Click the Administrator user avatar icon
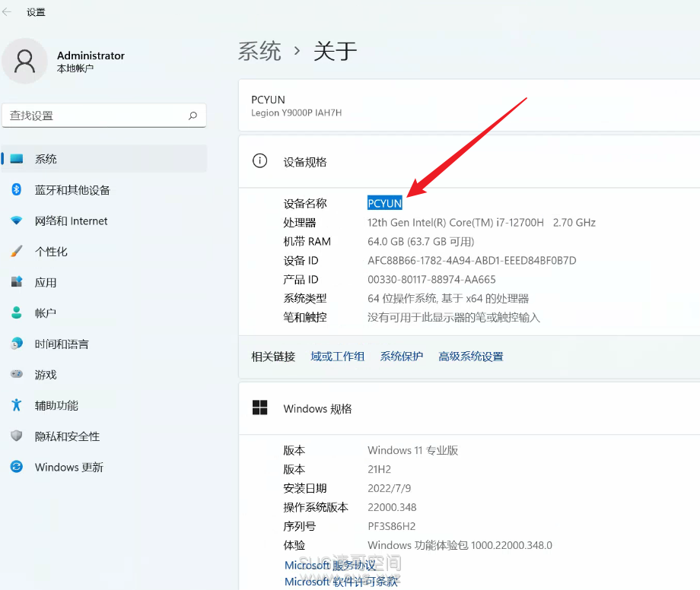 coord(24,61)
